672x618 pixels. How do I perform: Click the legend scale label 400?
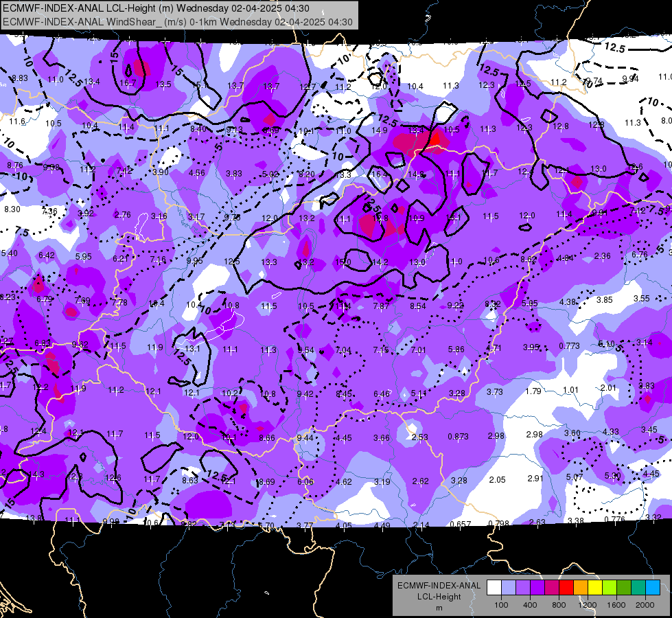530,605
